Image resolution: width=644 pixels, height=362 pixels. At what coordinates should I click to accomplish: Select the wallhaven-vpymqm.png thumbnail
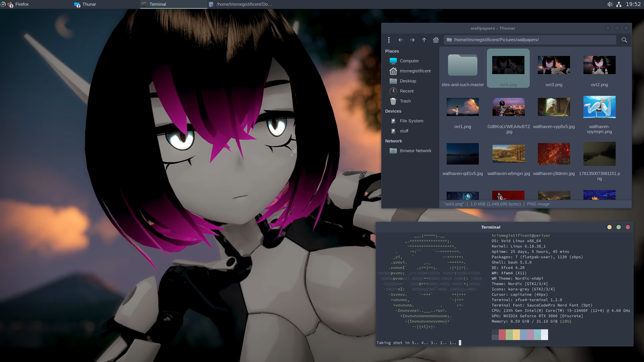point(600,107)
